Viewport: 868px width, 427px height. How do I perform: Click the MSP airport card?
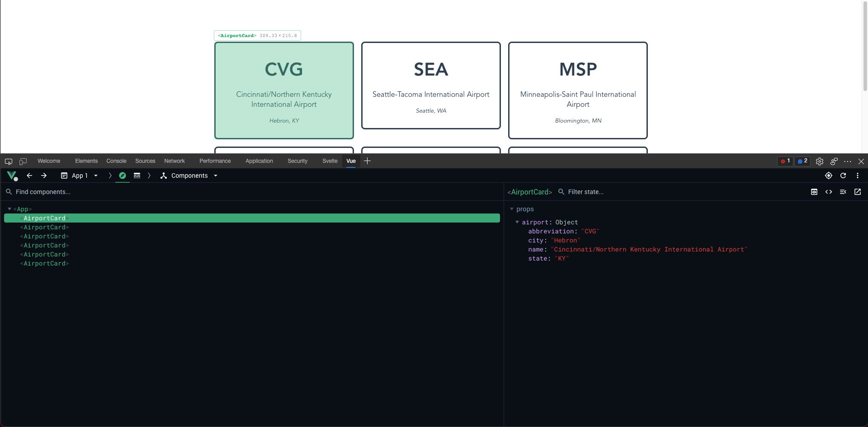pos(578,90)
